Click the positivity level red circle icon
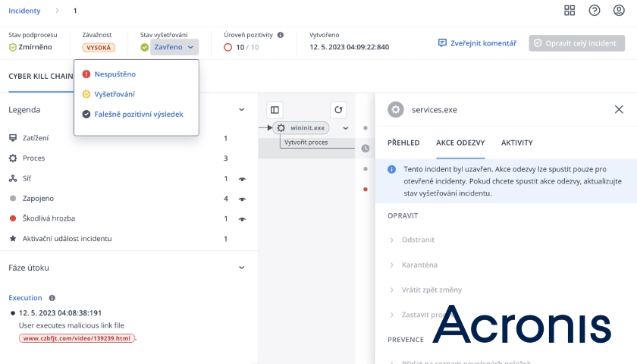This screenshot has width=637, height=364. click(228, 48)
